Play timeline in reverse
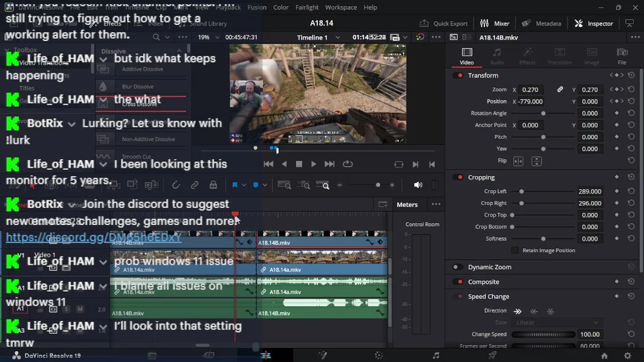The width and height of the screenshot is (644, 362). pyautogui.click(x=284, y=164)
